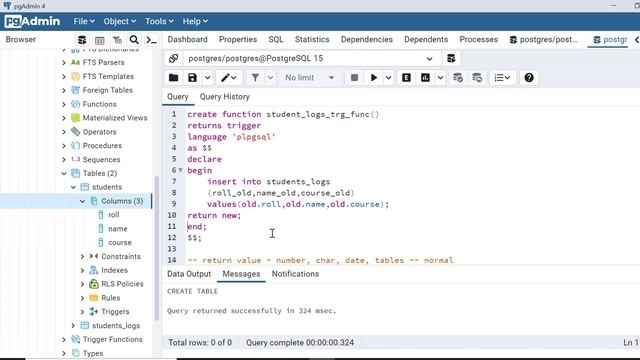Expand the Trigger Functions node
The image size is (640, 360).
64,340
